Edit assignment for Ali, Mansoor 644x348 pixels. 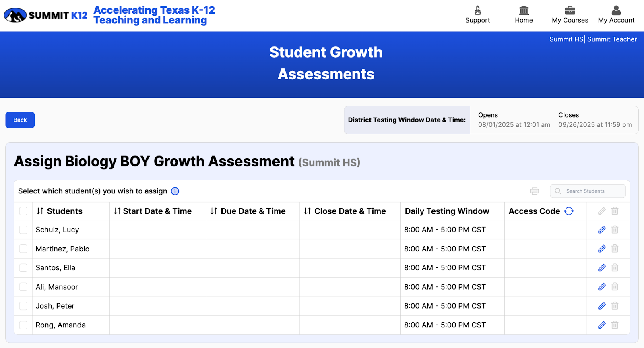(x=602, y=287)
